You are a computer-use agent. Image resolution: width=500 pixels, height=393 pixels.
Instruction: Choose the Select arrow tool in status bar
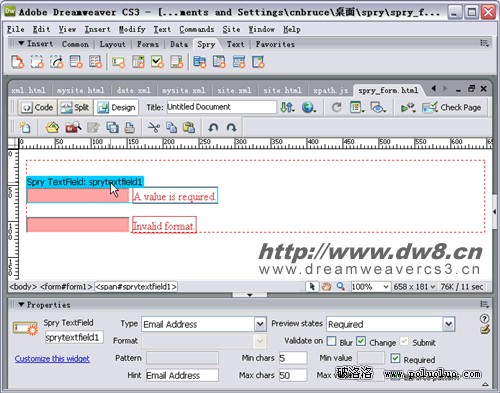pos(312,286)
